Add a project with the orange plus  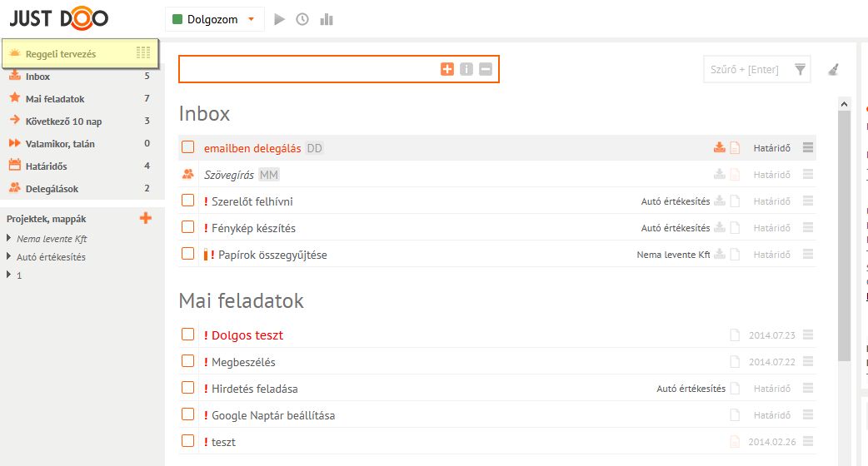click(146, 218)
